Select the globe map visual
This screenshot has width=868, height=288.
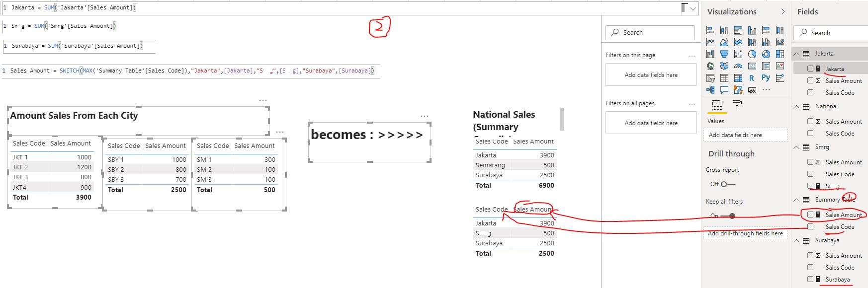point(710,66)
